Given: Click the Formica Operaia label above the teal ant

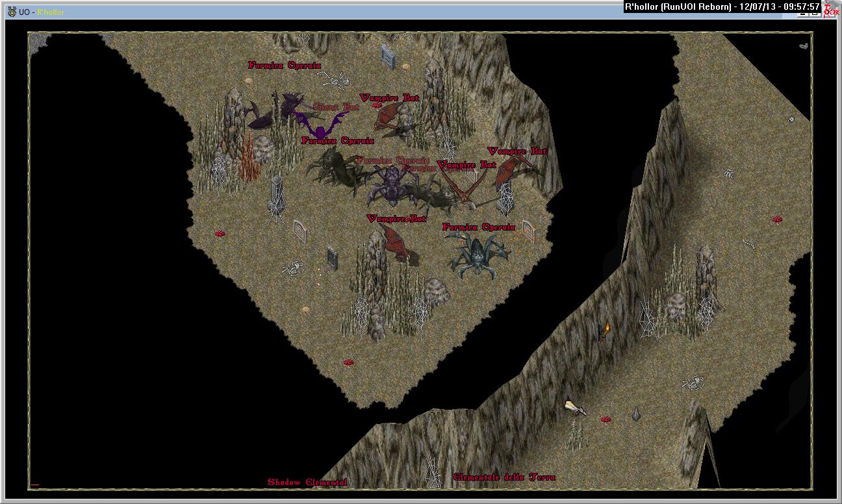Looking at the screenshot, I should click(x=479, y=227).
